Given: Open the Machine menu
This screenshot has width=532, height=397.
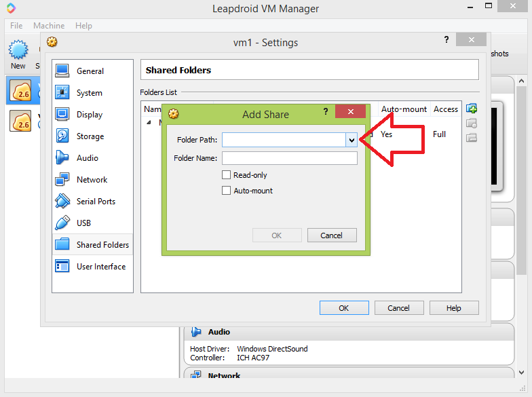Looking at the screenshot, I should click(49, 26).
